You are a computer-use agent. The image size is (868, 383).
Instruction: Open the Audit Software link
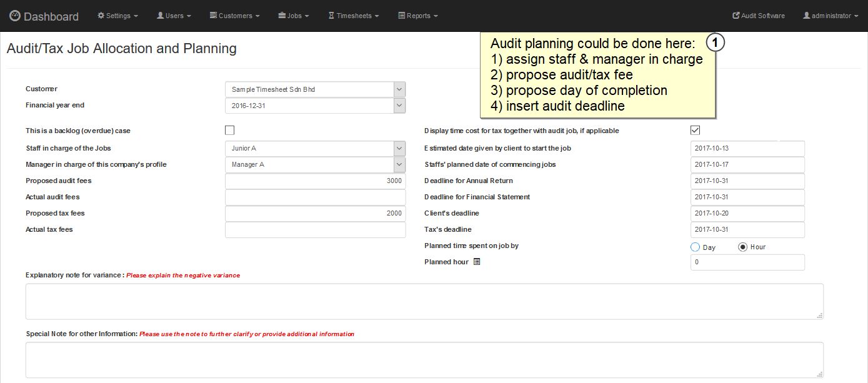click(758, 16)
